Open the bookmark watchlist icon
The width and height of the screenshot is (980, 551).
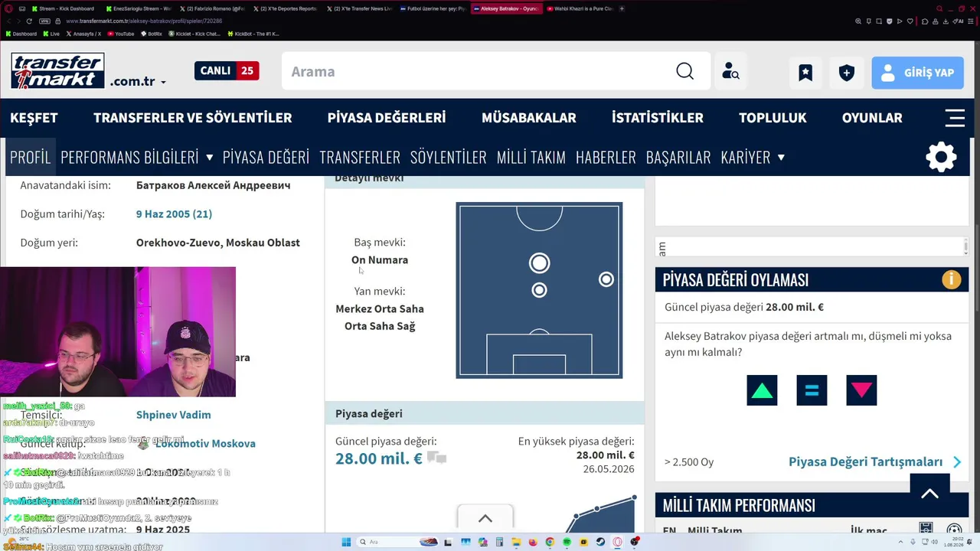click(805, 72)
